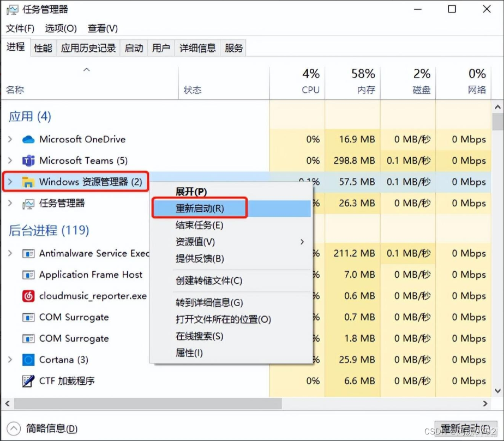Click the Cortana blue icon
Viewport: 504px width, 441px height.
pyautogui.click(x=28, y=360)
